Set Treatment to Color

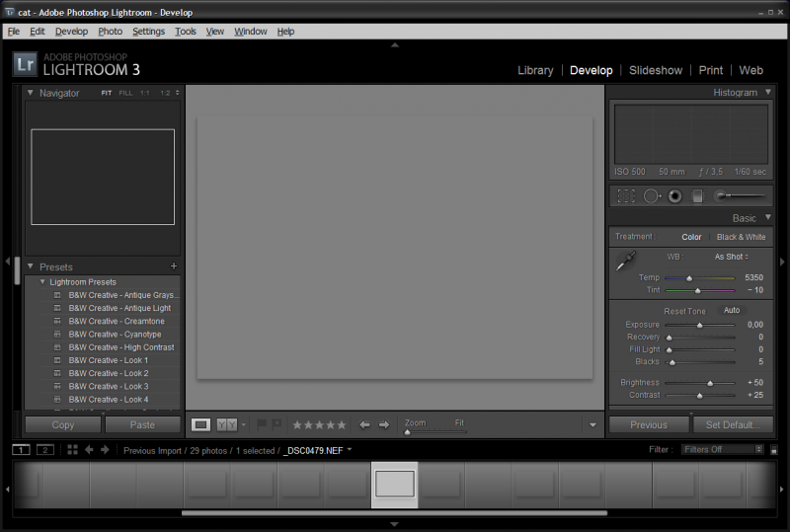pyautogui.click(x=691, y=237)
